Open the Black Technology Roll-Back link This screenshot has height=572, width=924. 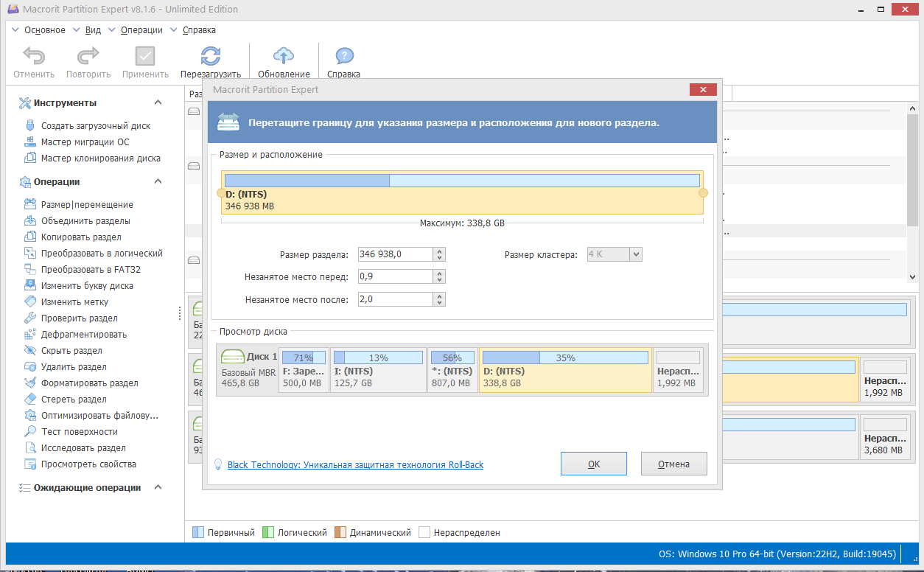pyautogui.click(x=356, y=465)
